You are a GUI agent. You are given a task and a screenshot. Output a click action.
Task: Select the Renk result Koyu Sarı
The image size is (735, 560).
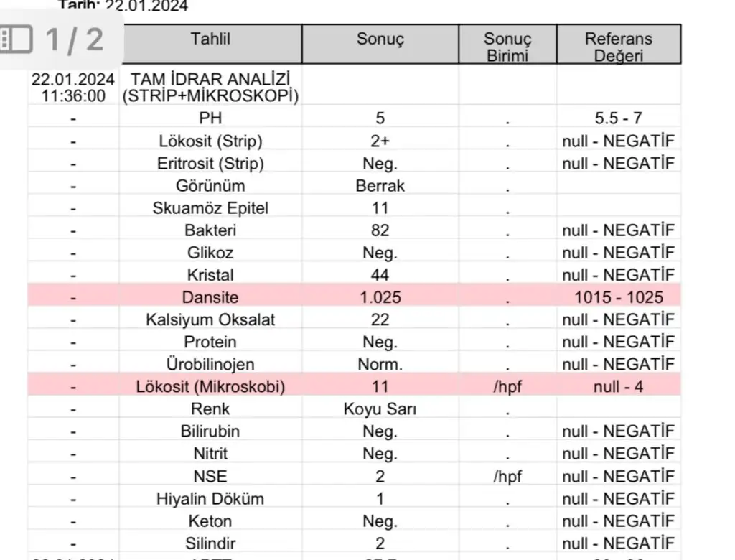(380, 409)
